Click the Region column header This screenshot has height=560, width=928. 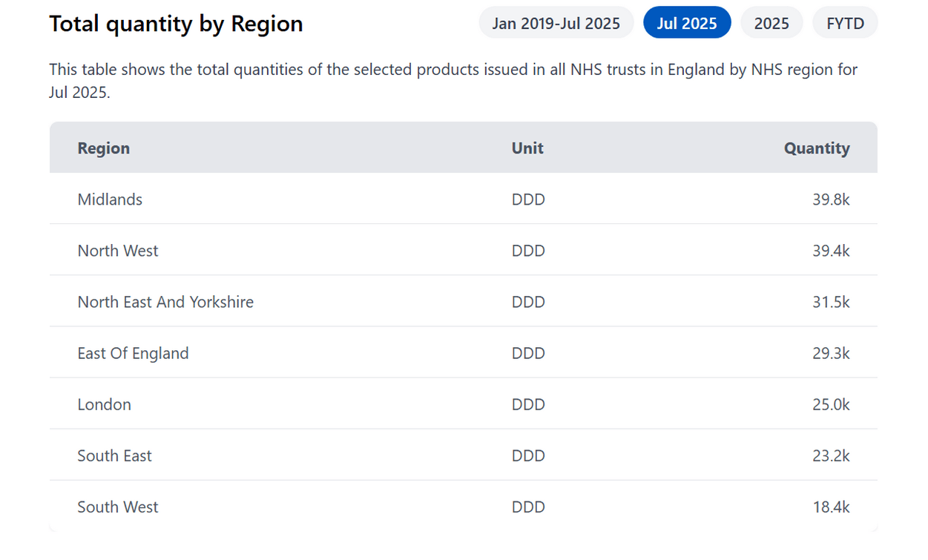(x=104, y=148)
